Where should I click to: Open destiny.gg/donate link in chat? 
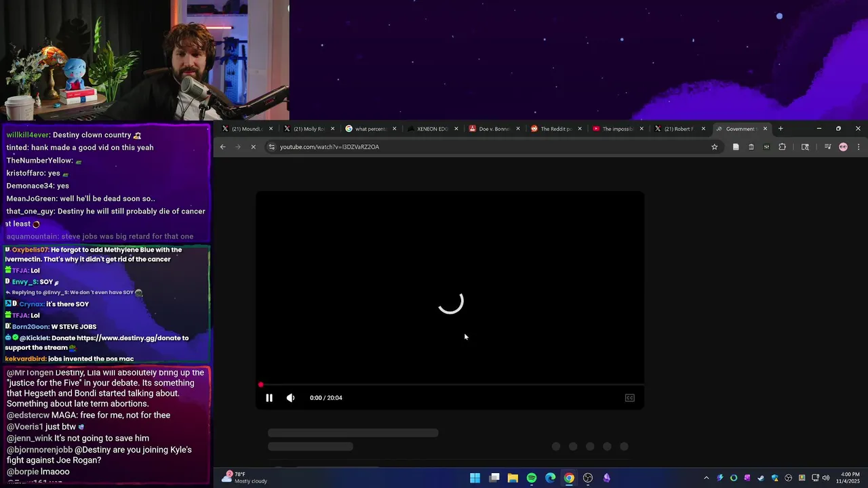132,338
